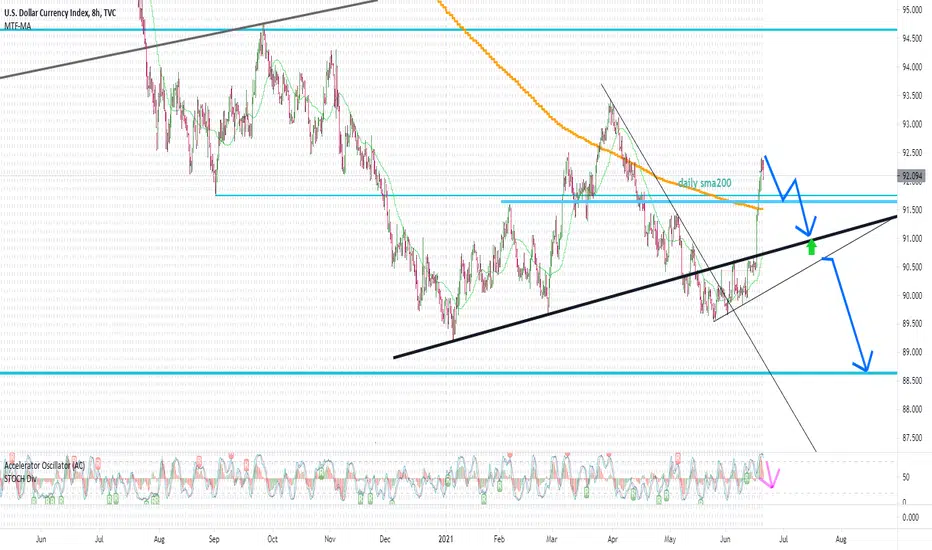The width and height of the screenshot is (932, 550).
Task: Click the 87.500 price axis label
Action: 912,438
